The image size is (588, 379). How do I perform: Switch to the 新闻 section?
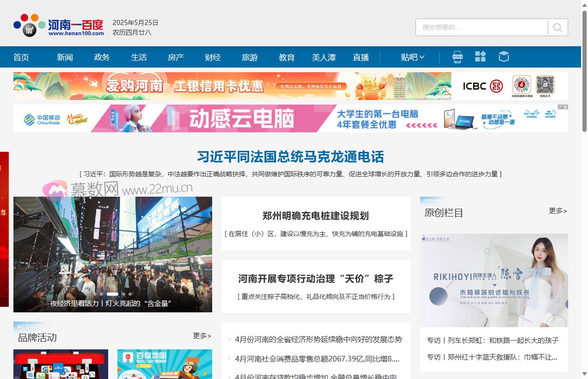[65, 57]
